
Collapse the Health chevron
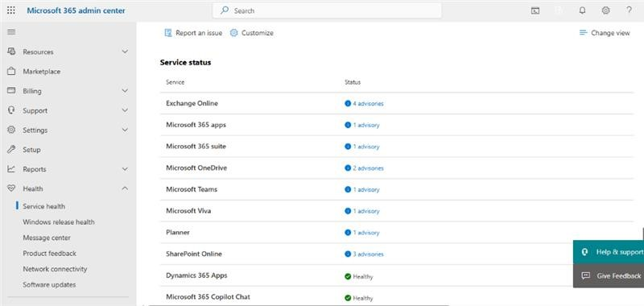(126, 188)
